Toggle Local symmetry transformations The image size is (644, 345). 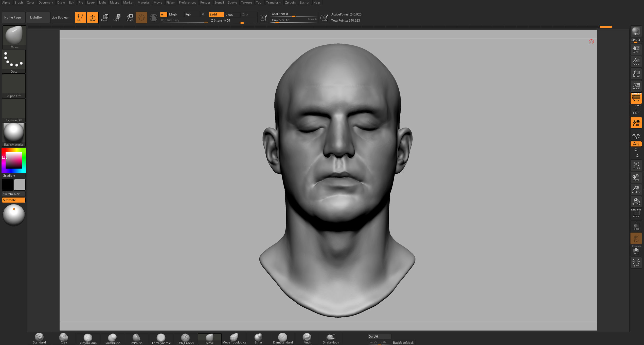click(x=636, y=123)
